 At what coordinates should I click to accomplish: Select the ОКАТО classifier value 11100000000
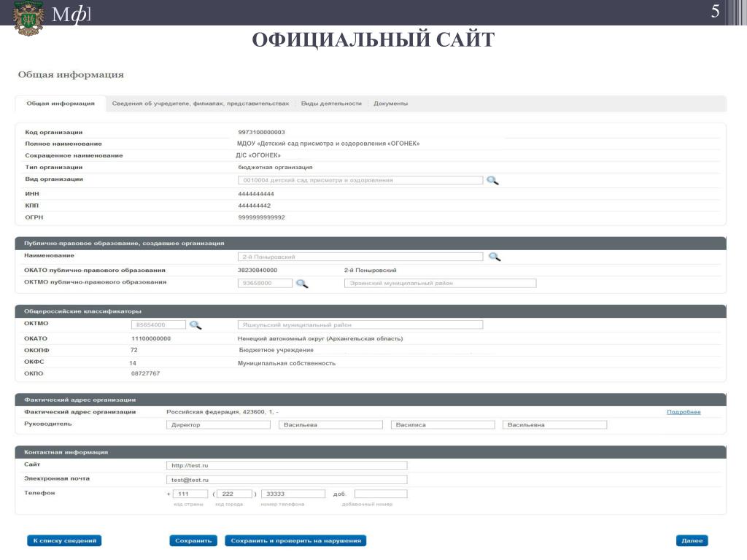click(x=151, y=338)
